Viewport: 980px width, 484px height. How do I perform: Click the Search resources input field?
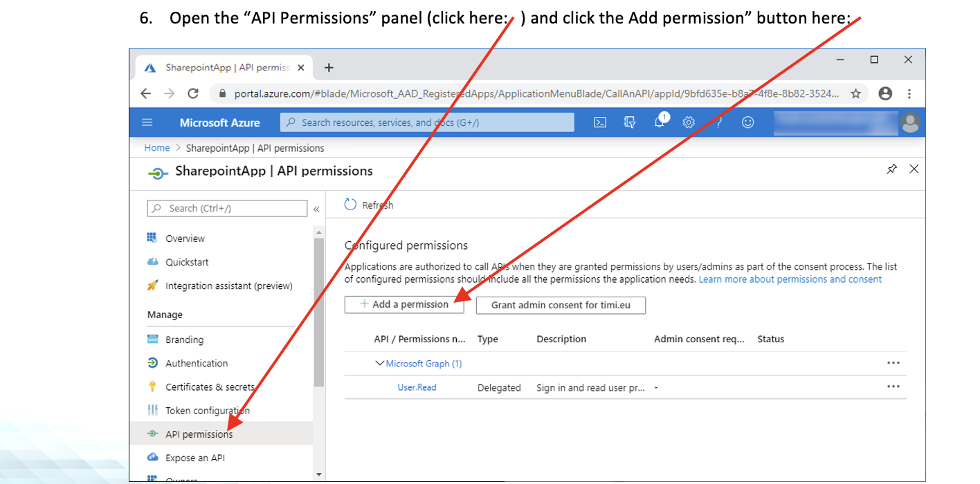click(x=427, y=122)
